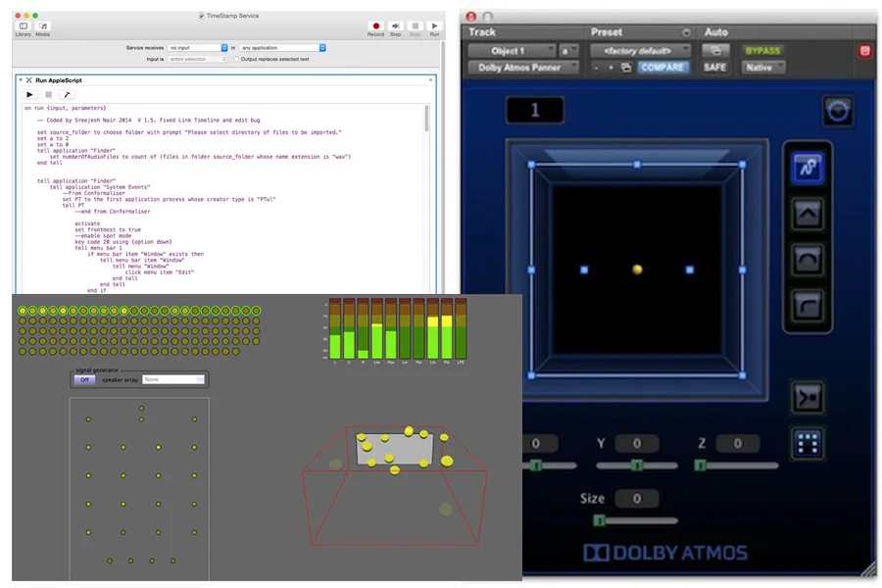Viewport: 882px width, 588px height.
Task: Select the snake elevation mode icon
Action: click(808, 169)
